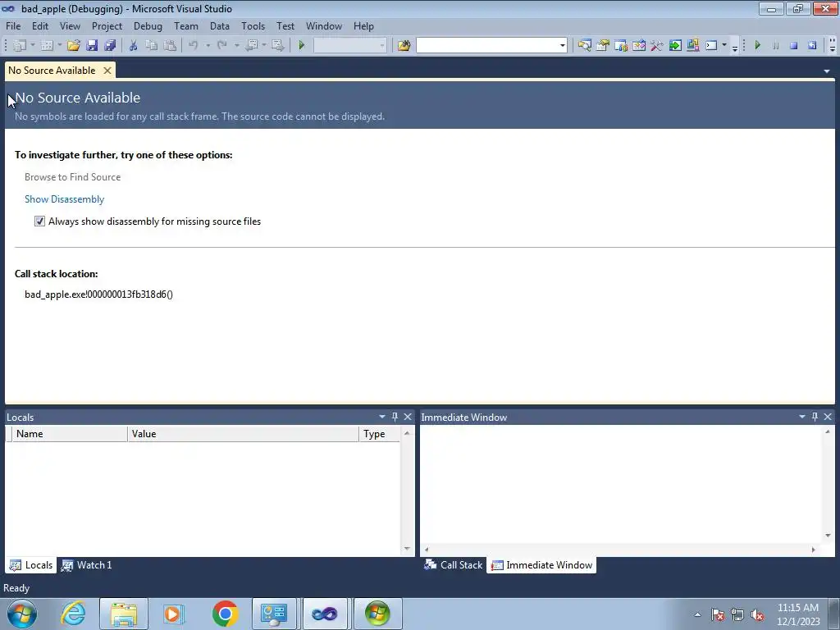The image size is (840, 630).
Task: Click the Save floppy disk icon
Action: pyautogui.click(x=92, y=46)
